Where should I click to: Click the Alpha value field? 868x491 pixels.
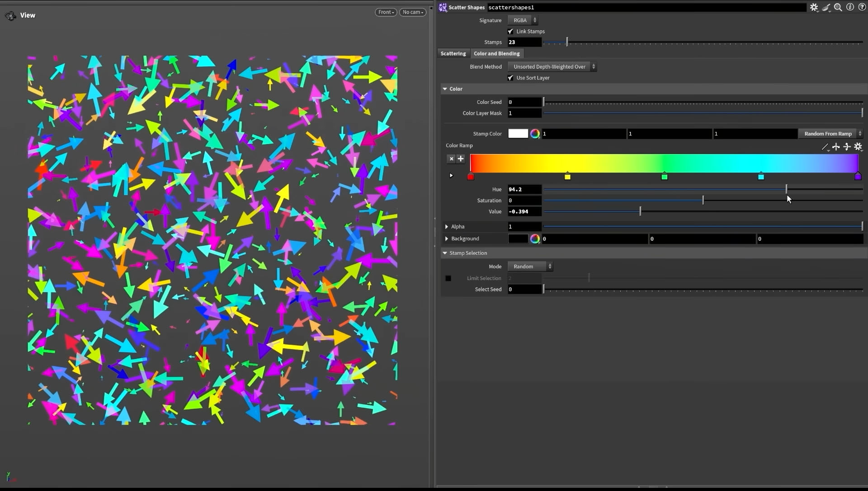tap(524, 226)
